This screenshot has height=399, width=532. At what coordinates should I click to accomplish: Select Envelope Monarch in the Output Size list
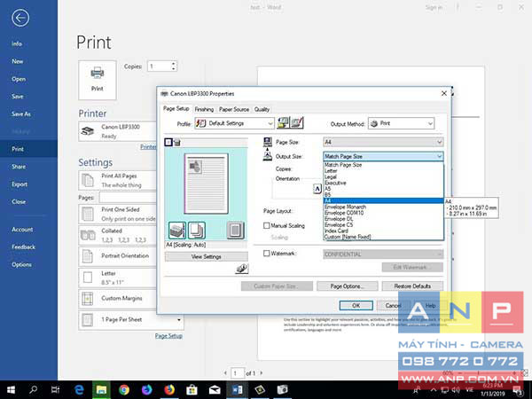pyautogui.click(x=383, y=207)
